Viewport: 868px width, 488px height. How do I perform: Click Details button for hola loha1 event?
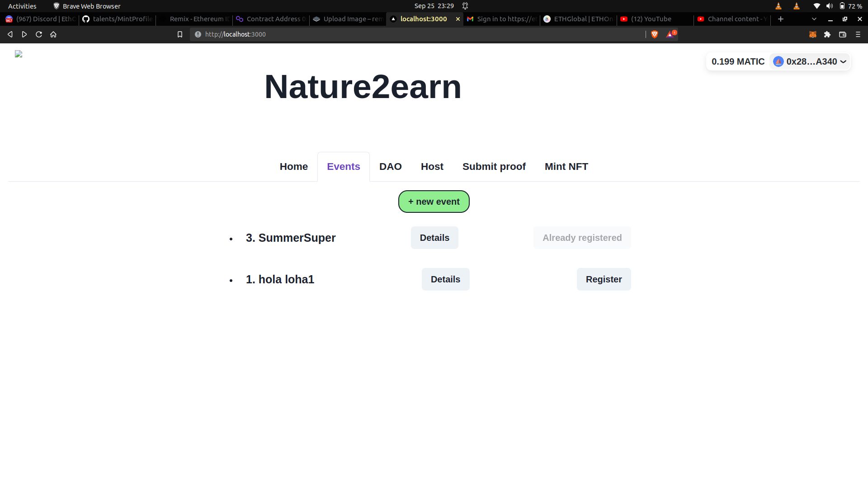click(445, 279)
